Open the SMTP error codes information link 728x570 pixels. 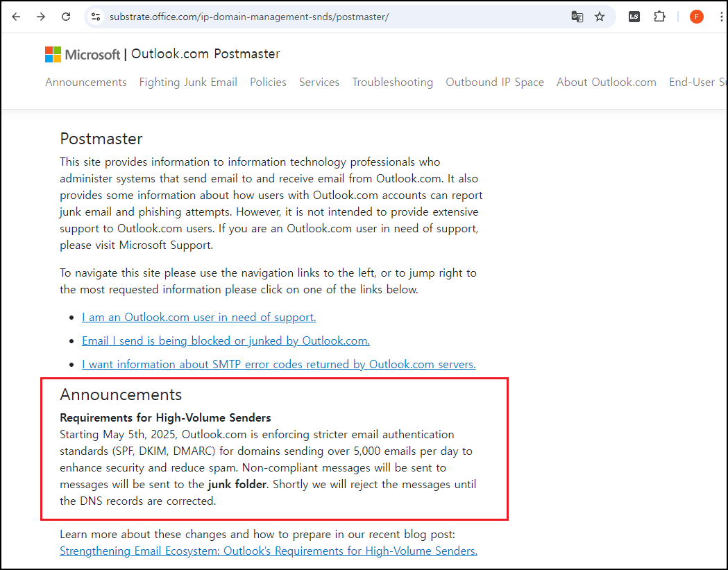[278, 365]
